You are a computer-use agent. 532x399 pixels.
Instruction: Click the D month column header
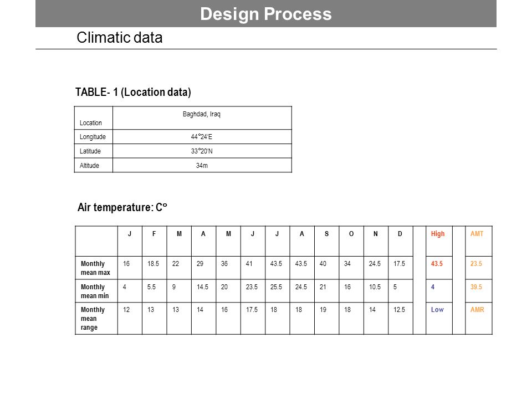(400, 241)
